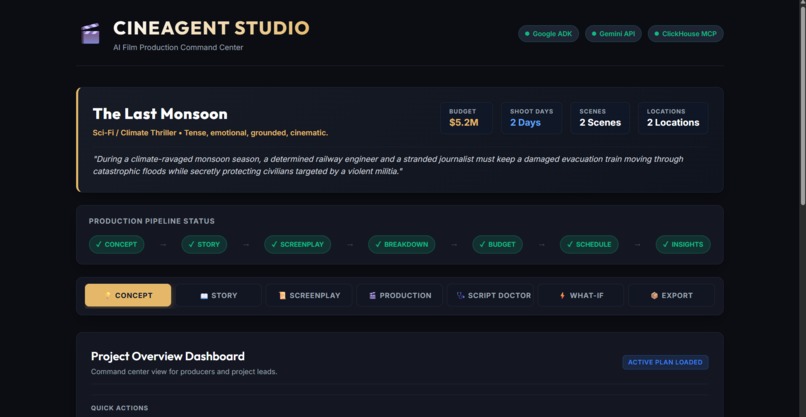
Task: Click the clapperboard logo icon
Action: [x=90, y=33]
